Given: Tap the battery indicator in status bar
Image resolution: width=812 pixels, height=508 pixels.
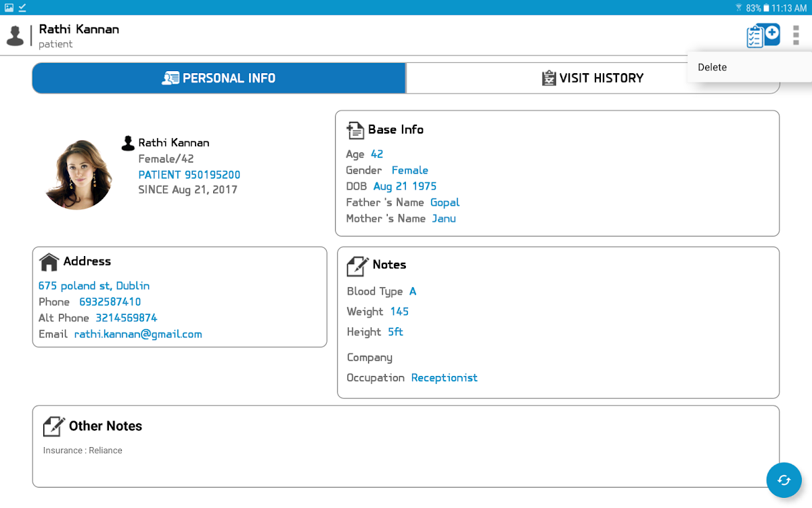Looking at the screenshot, I should (766, 8).
